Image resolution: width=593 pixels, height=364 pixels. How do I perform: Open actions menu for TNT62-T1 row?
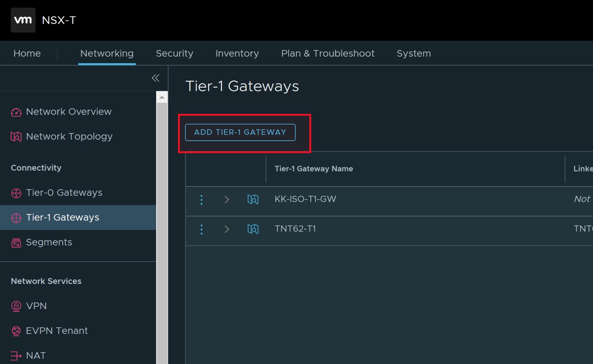[x=202, y=229]
